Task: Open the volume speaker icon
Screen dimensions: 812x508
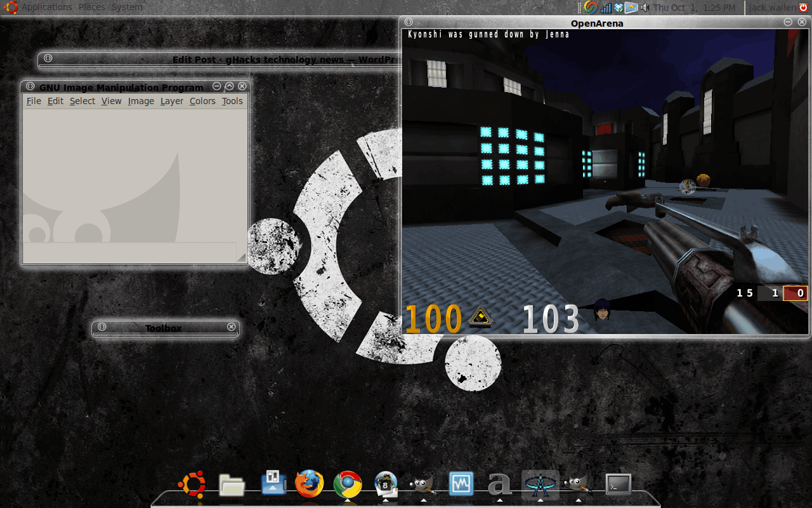Action: (645, 8)
